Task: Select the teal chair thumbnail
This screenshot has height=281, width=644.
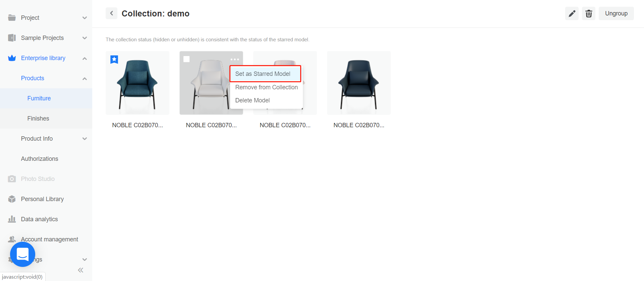Action: click(x=138, y=83)
